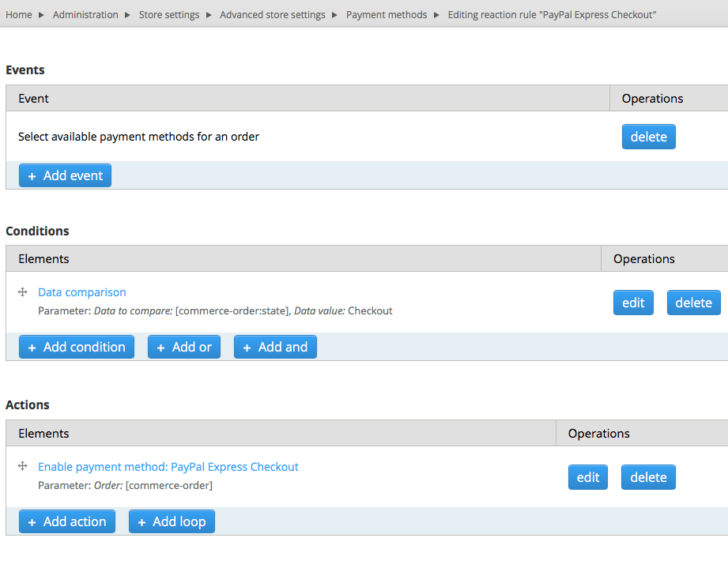
Task: Click the drag handle beside Enable payment method
Action: [22, 466]
